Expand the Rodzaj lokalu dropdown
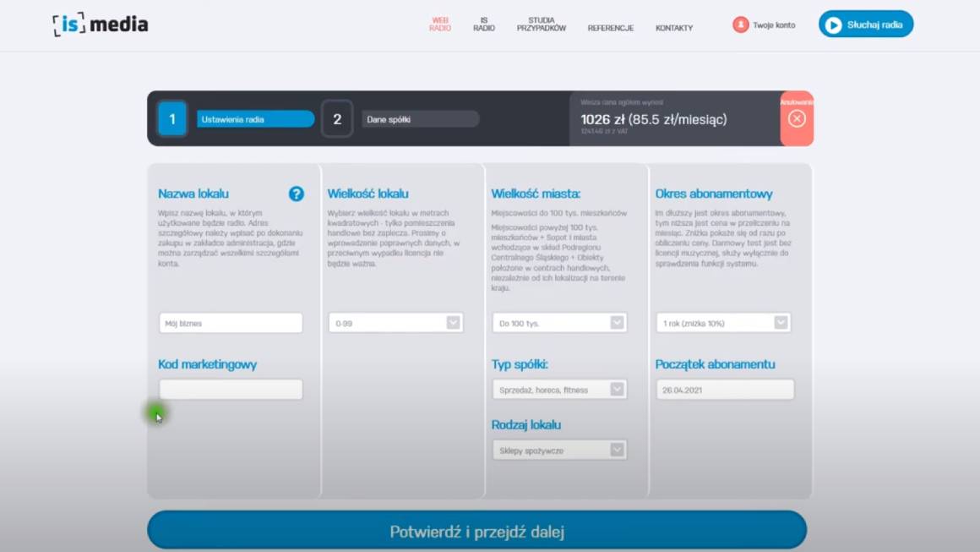Screen dimensions: 980x552 coord(559,451)
